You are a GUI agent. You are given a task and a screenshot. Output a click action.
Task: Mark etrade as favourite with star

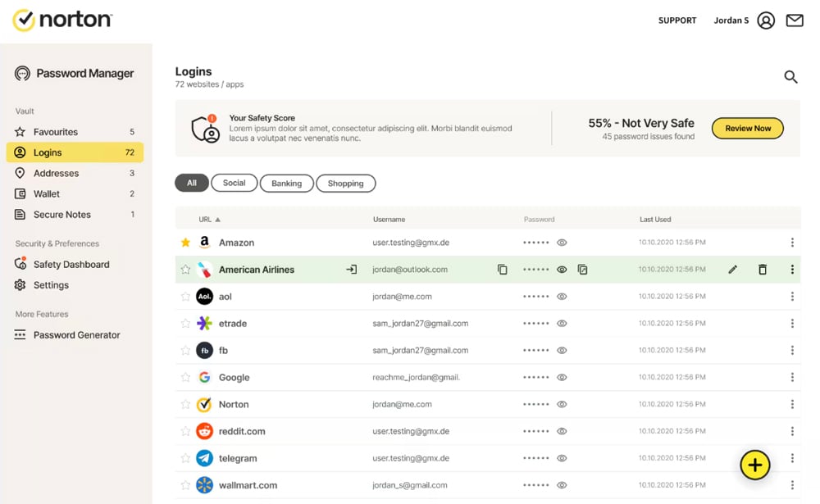tap(185, 324)
